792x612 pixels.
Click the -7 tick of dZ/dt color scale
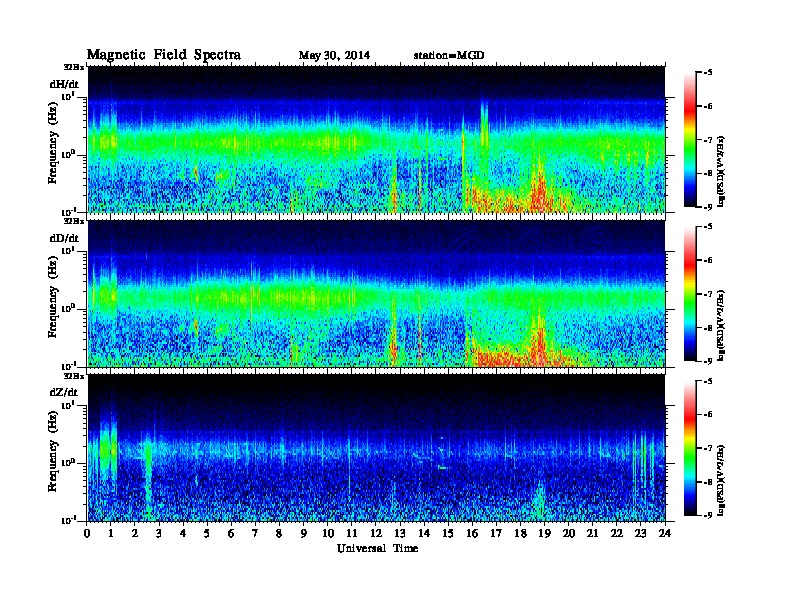click(708, 448)
